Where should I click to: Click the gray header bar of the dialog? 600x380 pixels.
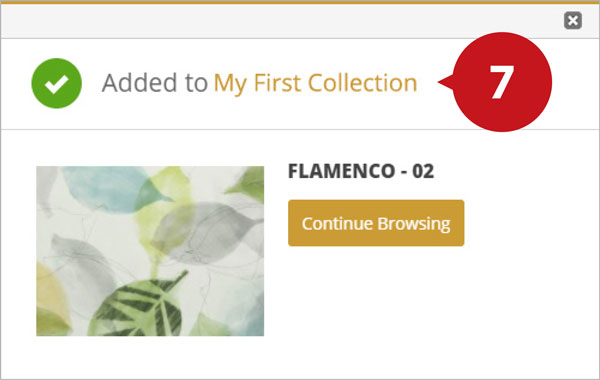tap(300, 21)
